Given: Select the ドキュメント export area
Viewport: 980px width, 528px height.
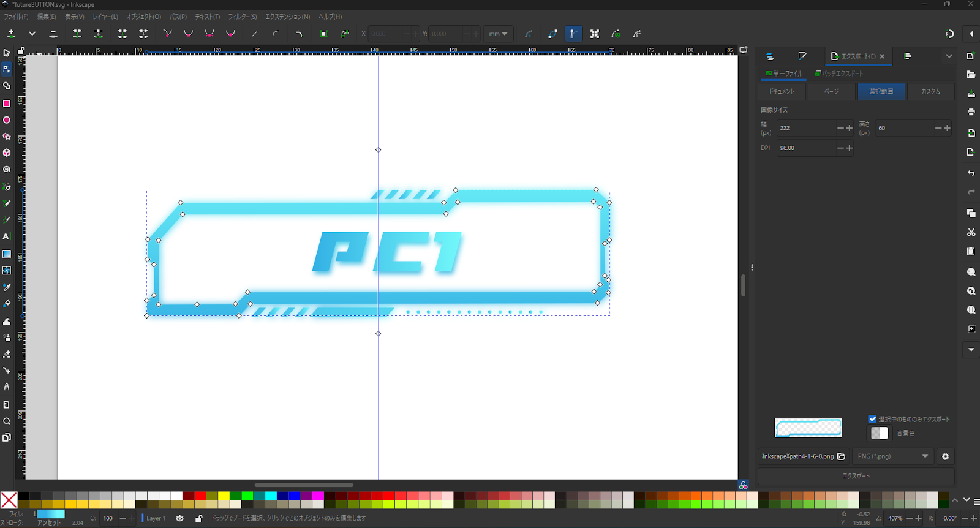Looking at the screenshot, I should [x=782, y=91].
